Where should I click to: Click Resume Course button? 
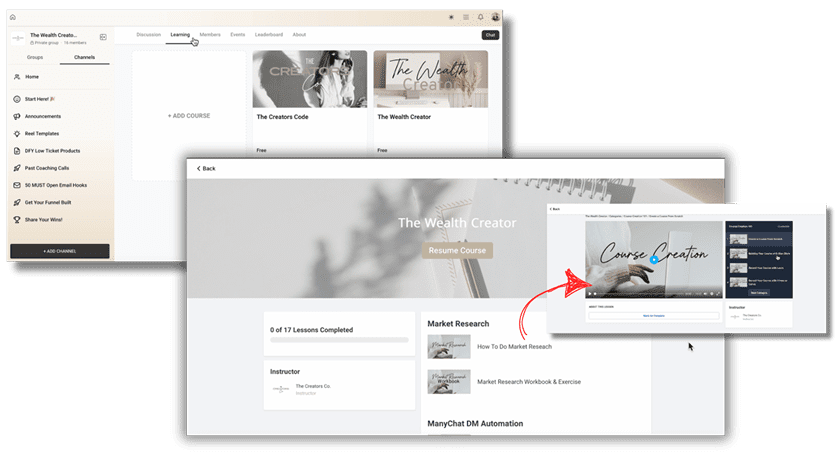coord(457,250)
